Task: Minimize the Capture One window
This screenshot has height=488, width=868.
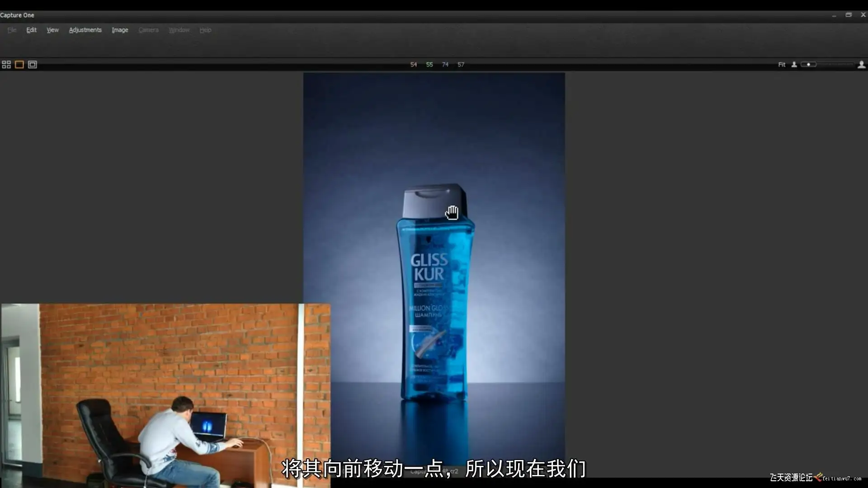Action: pyautogui.click(x=834, y=15)
